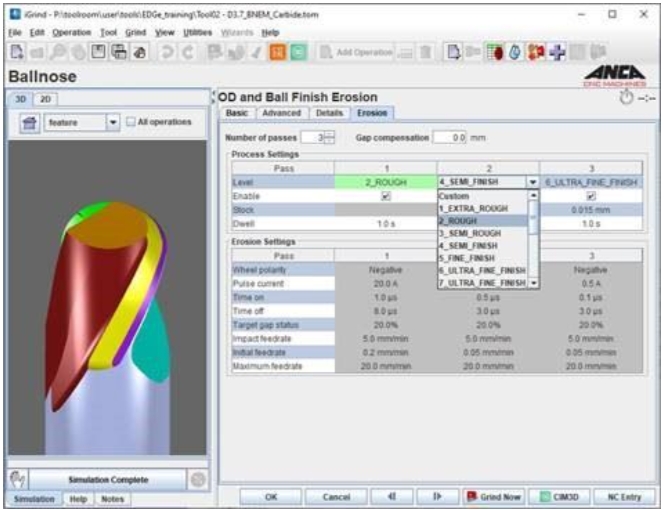Click the previous step arrow button
The image size is (664, 510).
coord(392,496)
